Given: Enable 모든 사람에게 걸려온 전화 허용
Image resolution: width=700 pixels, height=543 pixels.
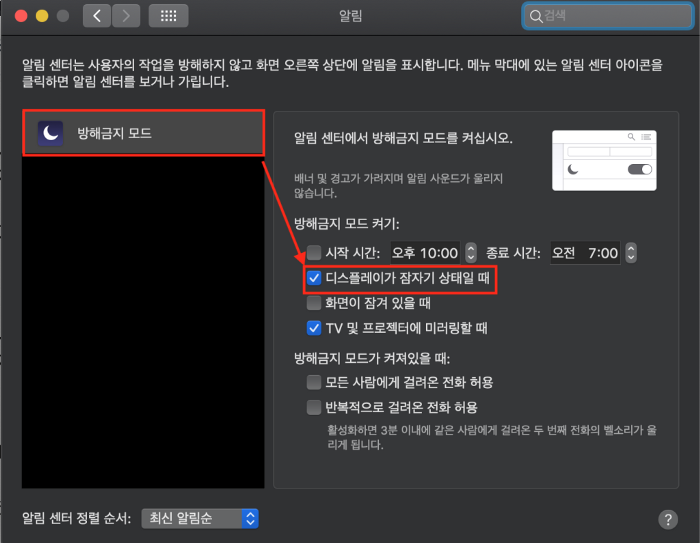Looking at the screenshot, I should 314,382.
